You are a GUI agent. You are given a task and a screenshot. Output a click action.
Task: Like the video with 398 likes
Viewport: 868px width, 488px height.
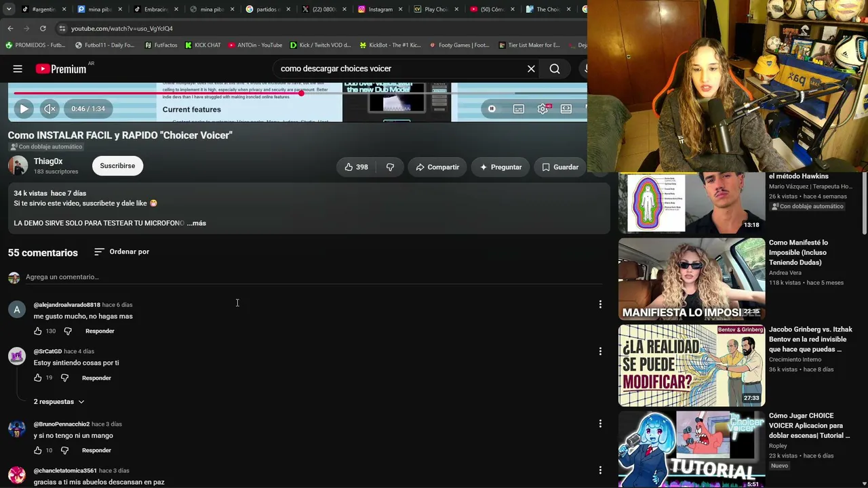[x=356, y=167]
